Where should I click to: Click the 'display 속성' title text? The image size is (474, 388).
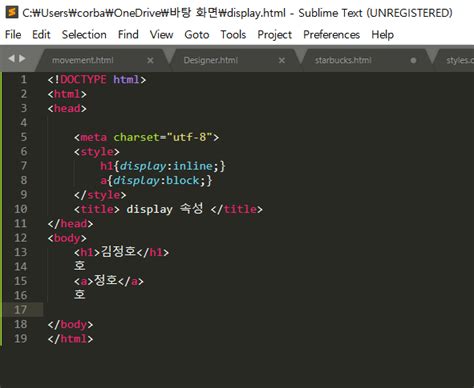click(165, 209)
